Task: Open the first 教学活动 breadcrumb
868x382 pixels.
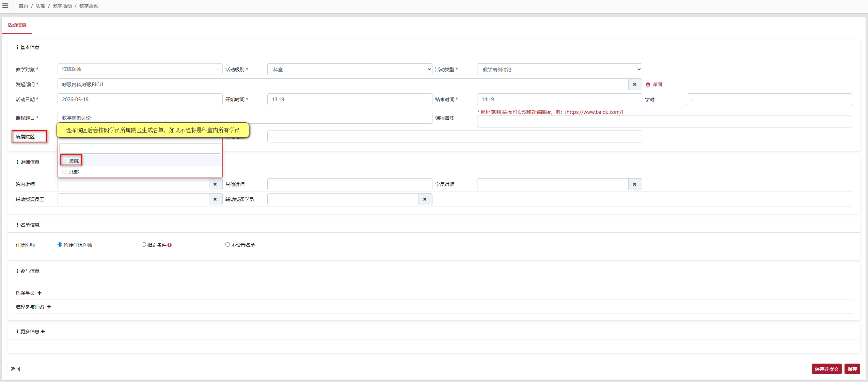Action: [62, 6]
